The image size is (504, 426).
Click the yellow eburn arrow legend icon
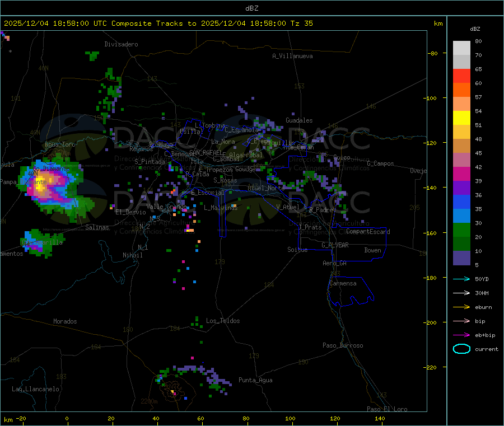click(461, 307)
